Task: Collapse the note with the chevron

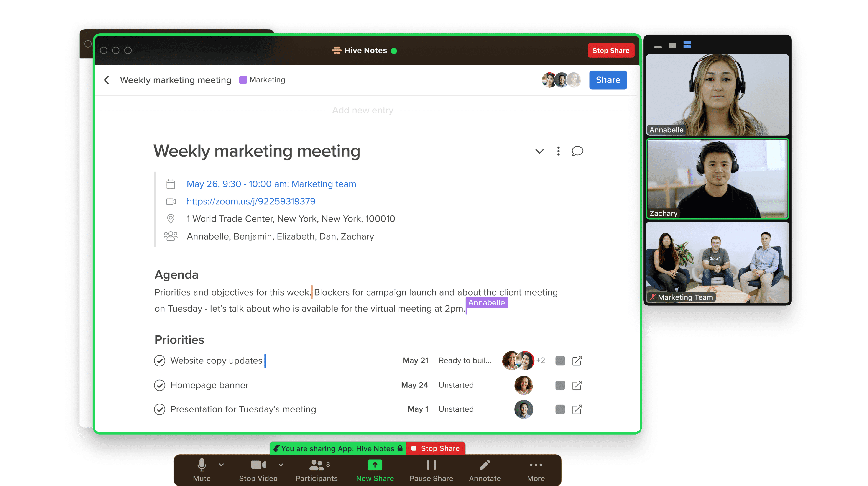Action: point(539,152)
